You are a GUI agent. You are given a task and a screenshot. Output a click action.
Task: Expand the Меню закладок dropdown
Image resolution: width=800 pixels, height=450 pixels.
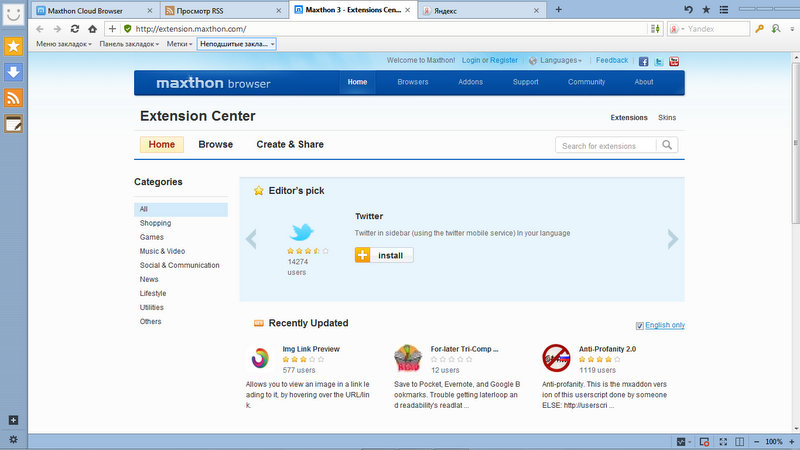(64, 44)
